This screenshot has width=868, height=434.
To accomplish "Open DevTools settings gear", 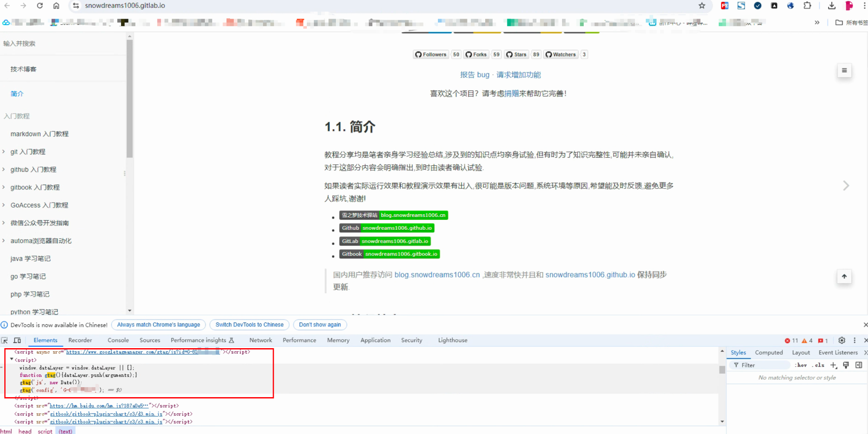I will (842, 340).
